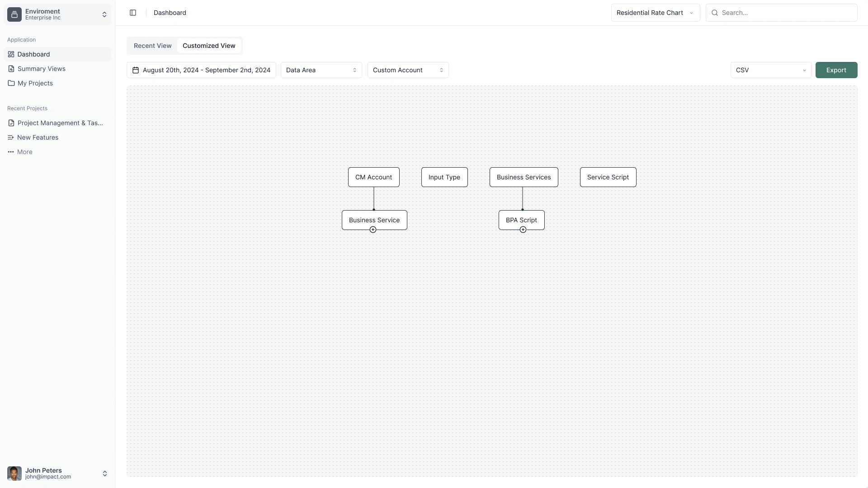The width and height of the screenshot is (868, 488).
Task: Expand the Enviroment workspace switcher
Action: click(104, 14)
